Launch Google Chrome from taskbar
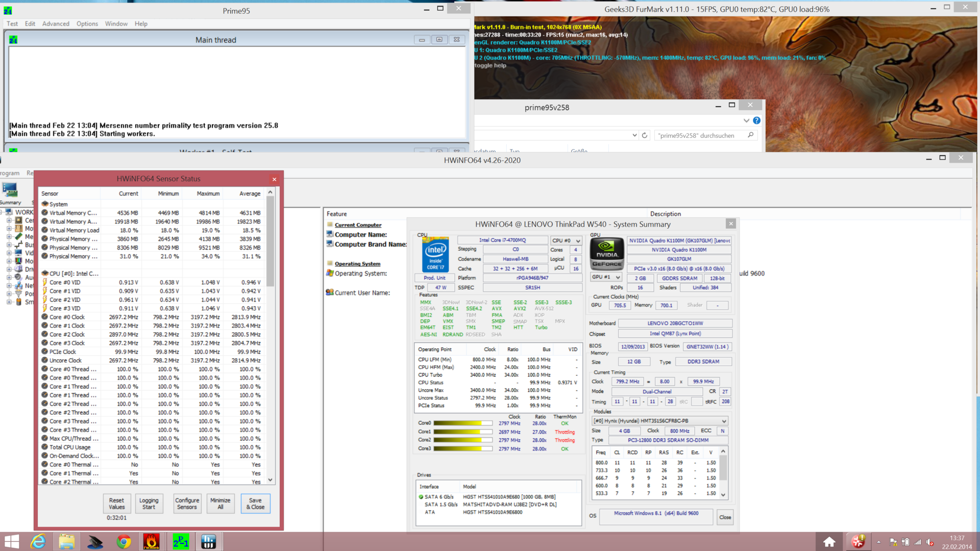 [123, 541]
